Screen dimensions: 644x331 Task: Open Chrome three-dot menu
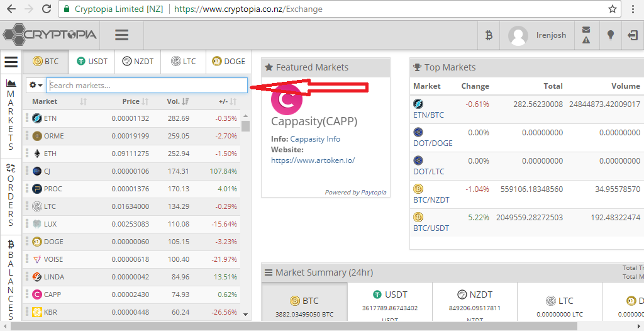(x=633, y=9)
